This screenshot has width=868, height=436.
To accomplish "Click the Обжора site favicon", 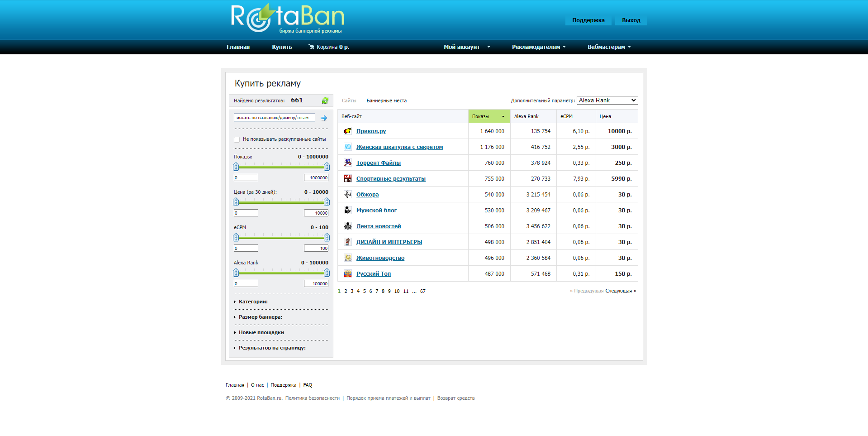I will tap(348, 195).
